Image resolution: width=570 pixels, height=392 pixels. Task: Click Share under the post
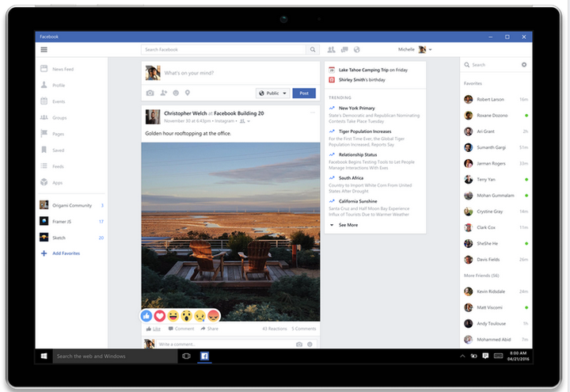(x=209, y=329)
